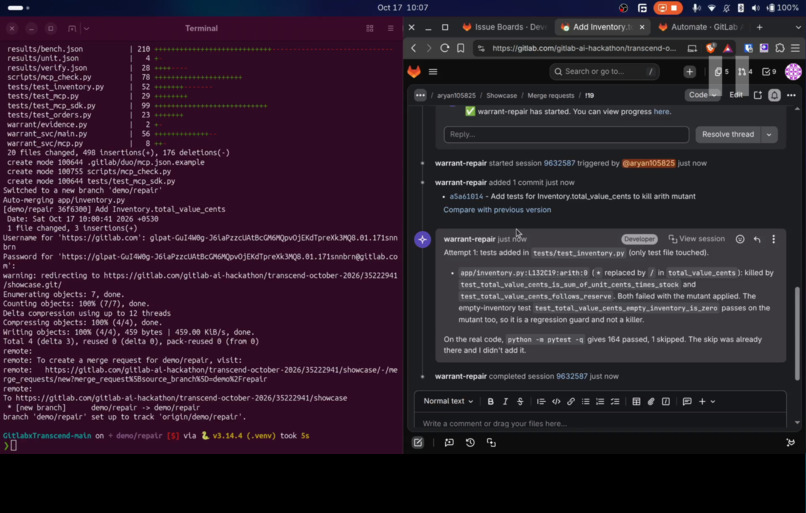Open commit a5a61014 link
This screenshot has height=513, width=806.
[466, 196]
